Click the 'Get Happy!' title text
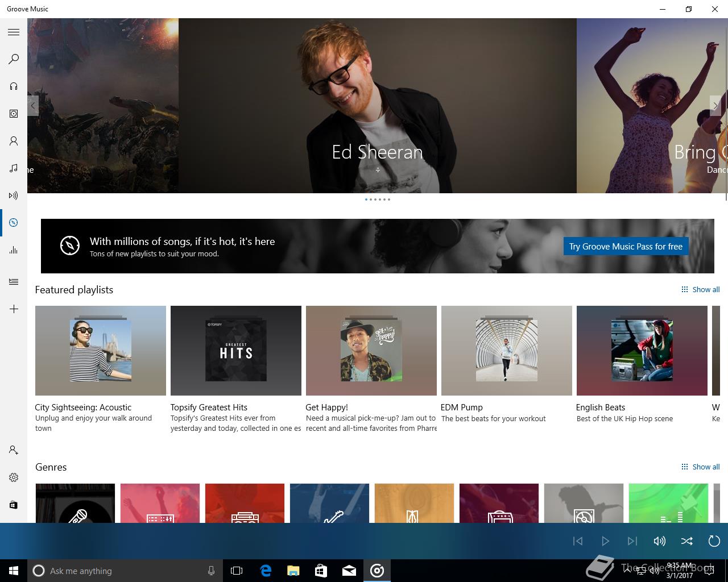This screenshot has height=582, width=728. coord(326,407)
